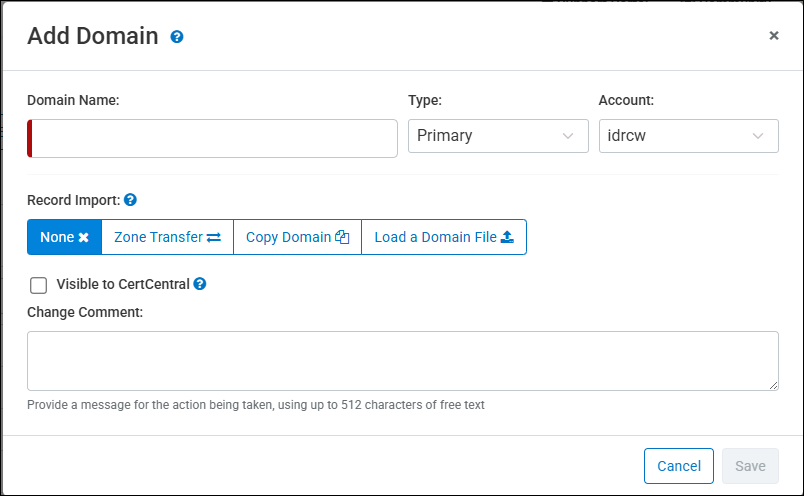Click the X icon inside the None option
Screen dimensions: 804x496
[84, 238]
